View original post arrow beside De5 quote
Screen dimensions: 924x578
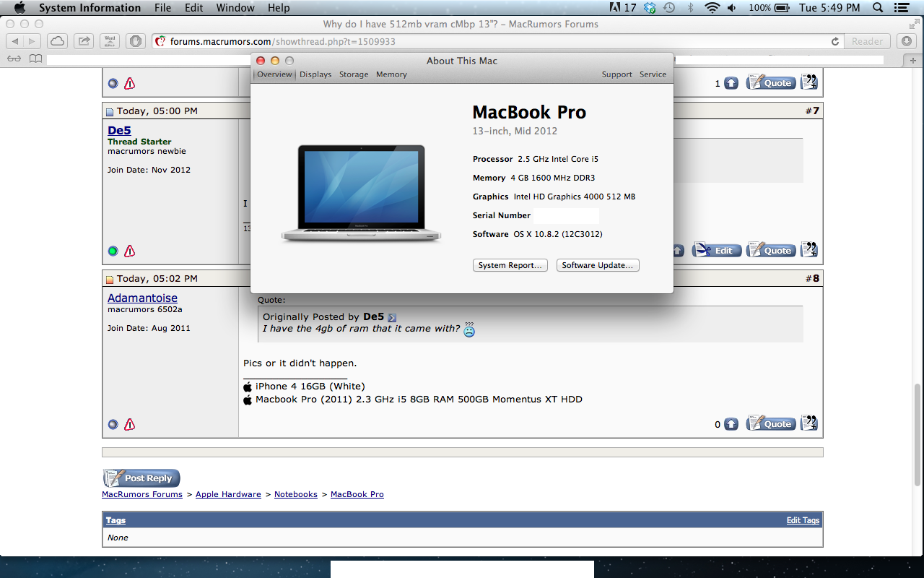[x=392, y=317]
